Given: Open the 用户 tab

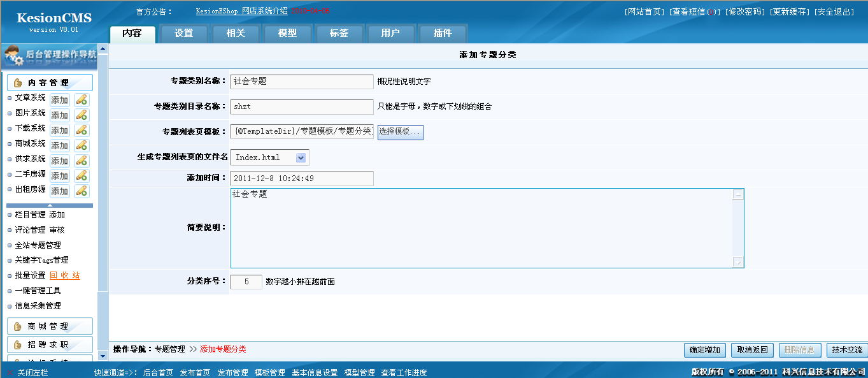Looking at the screenshot, I should [390, 33].
